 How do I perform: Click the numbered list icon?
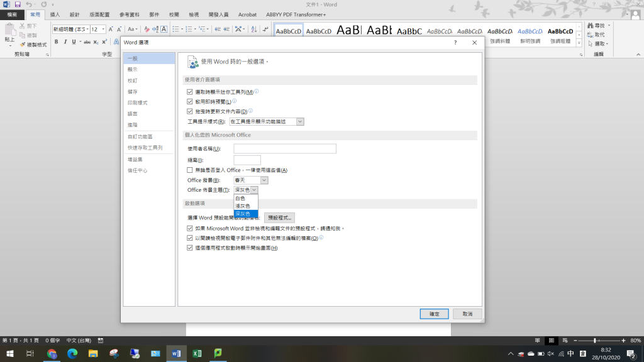point(189,29)
